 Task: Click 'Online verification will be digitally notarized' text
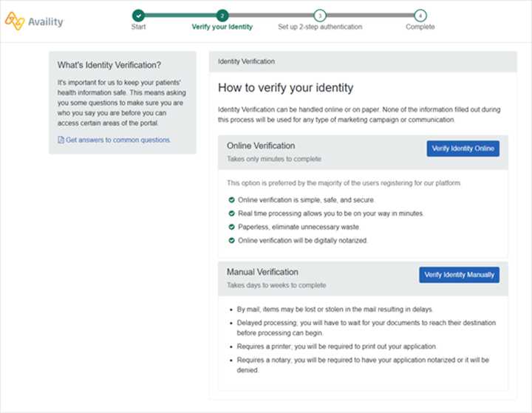(x=303, y=241)
